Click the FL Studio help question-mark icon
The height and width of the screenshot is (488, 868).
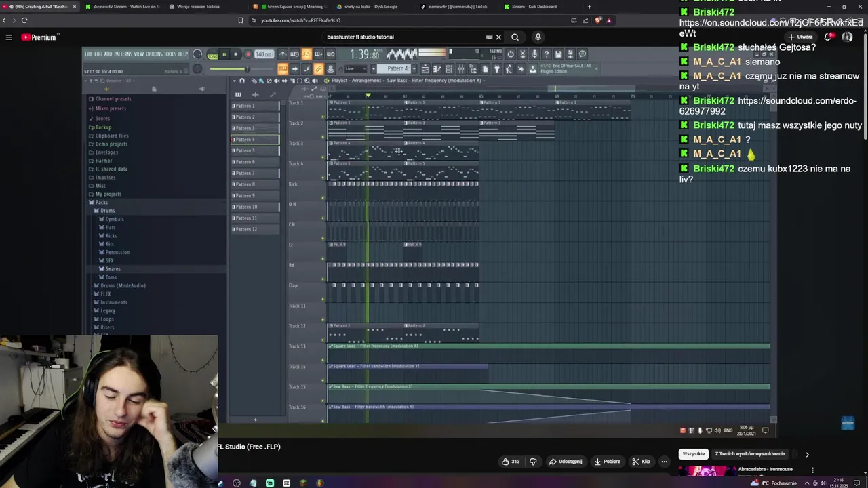(547, 54)
